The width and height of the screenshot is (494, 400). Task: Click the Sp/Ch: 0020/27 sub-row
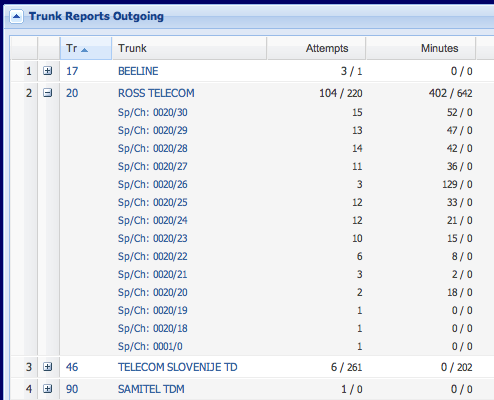152,166
